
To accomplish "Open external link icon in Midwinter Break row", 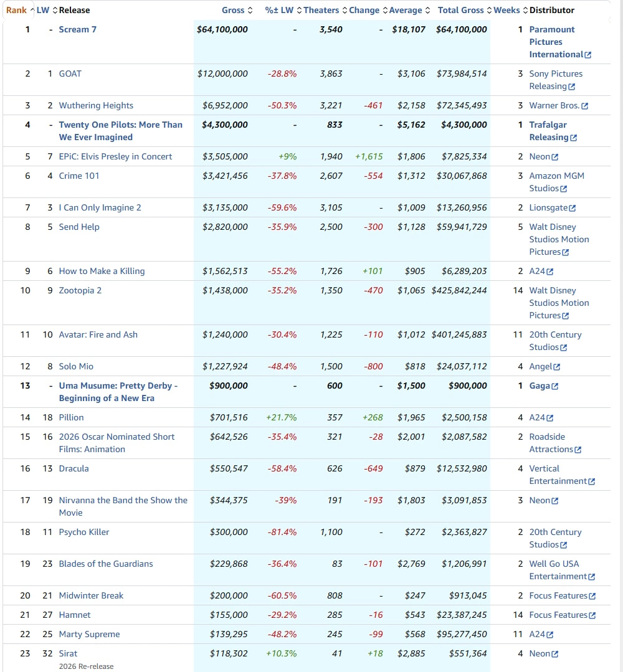I will click(592, 596).
